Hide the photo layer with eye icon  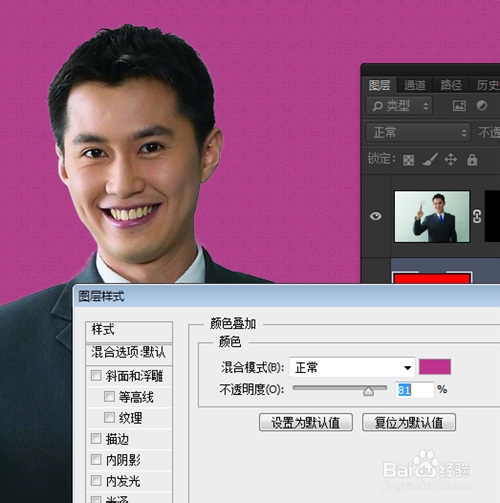click(376, 216)
